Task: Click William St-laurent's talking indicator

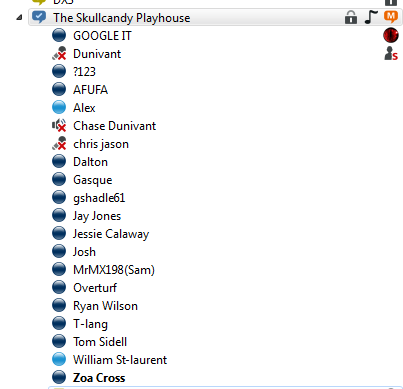Action: coord(59,360)
